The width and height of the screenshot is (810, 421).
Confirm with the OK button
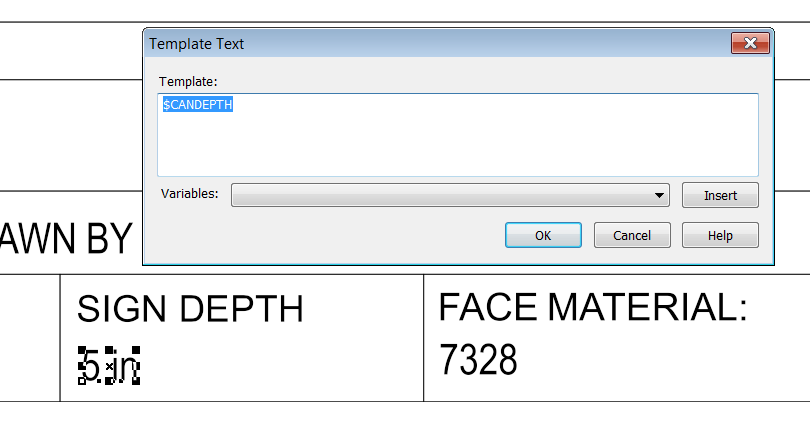click(543, 236)
